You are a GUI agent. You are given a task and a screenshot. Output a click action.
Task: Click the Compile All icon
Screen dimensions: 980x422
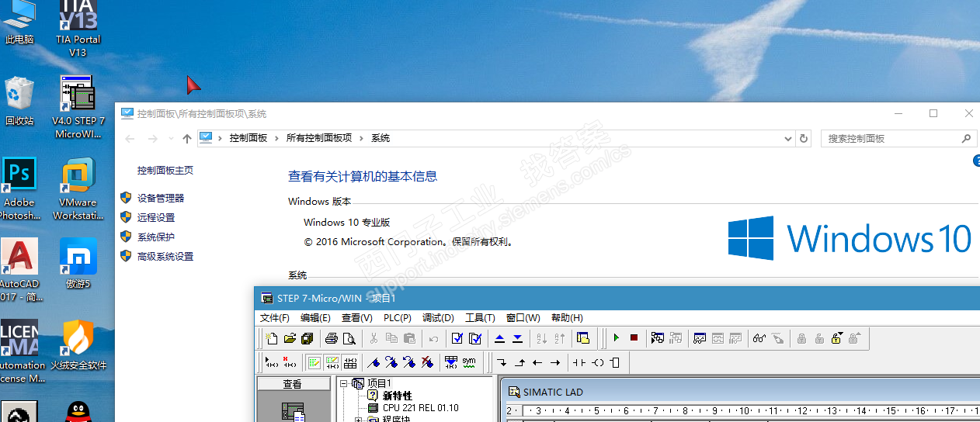(x=475, y=338)
